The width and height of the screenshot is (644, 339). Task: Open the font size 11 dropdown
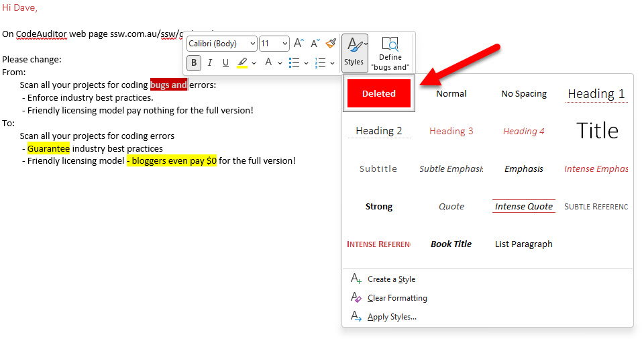point(274,44)
